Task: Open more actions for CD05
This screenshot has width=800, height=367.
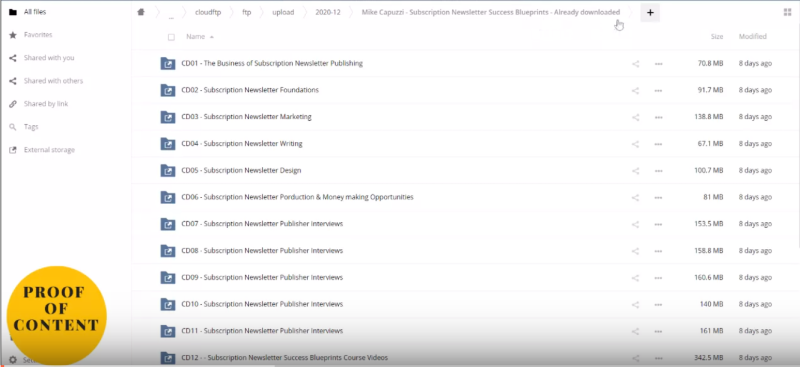Action: 659,171
